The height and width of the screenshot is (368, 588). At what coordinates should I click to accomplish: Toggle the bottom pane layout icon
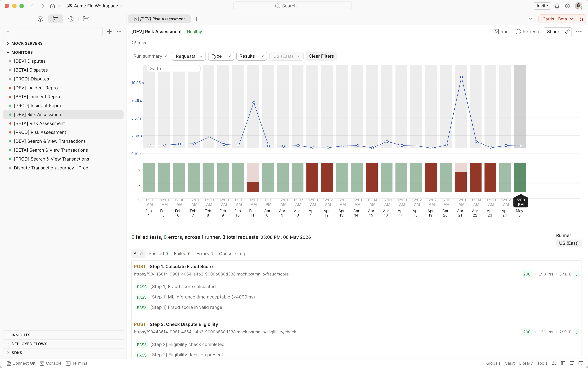click(572, 363)
